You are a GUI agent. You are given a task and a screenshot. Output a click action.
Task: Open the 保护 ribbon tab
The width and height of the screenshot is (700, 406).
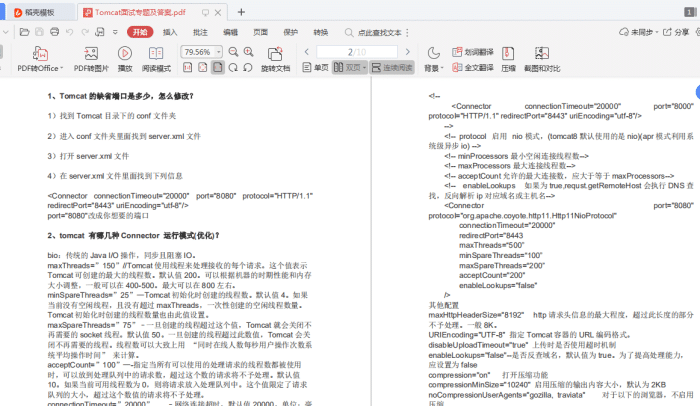[x=291, y=32]
